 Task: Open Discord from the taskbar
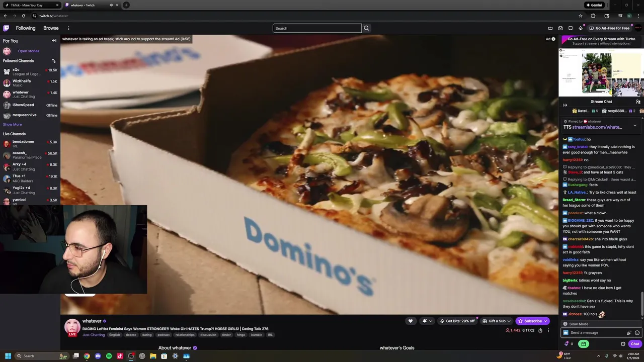(x=98, y=356)
